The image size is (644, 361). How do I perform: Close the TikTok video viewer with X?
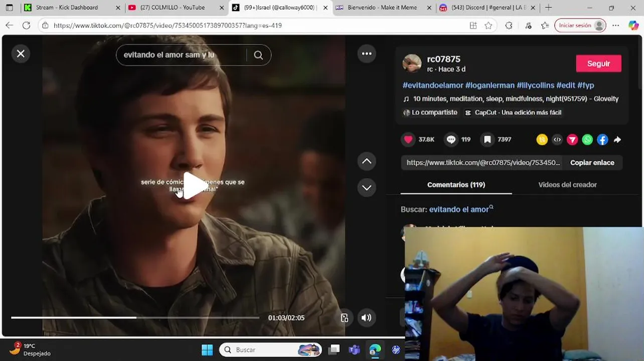coord(21,54)
